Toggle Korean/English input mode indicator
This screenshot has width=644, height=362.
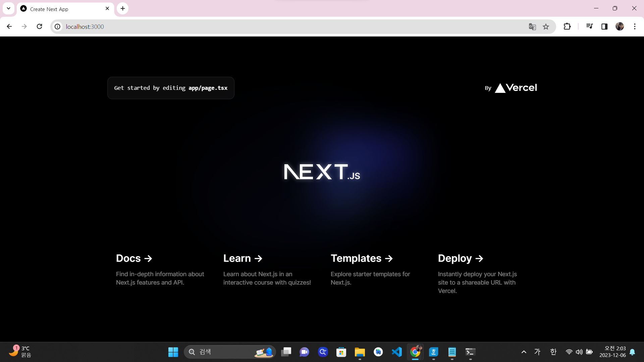[x=553, y=352]
